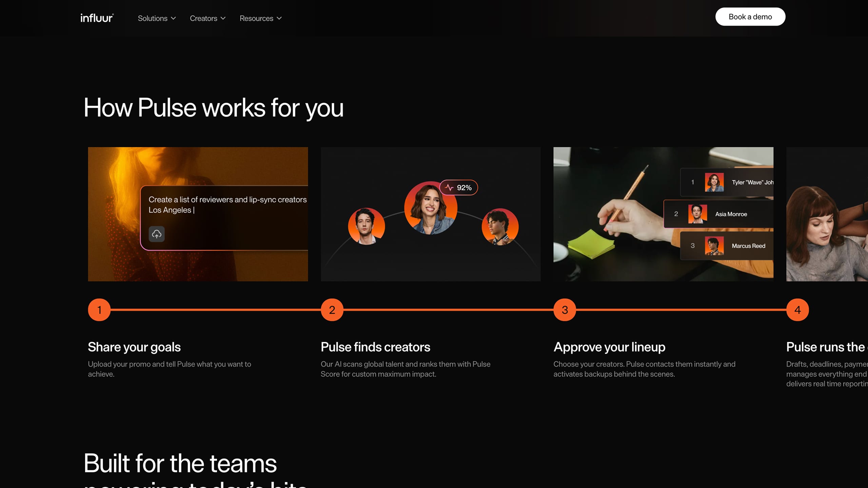Click the "Drafts, deadlines" description text
This screenshot has height=488, width=868.
click(x=827, y=374)
